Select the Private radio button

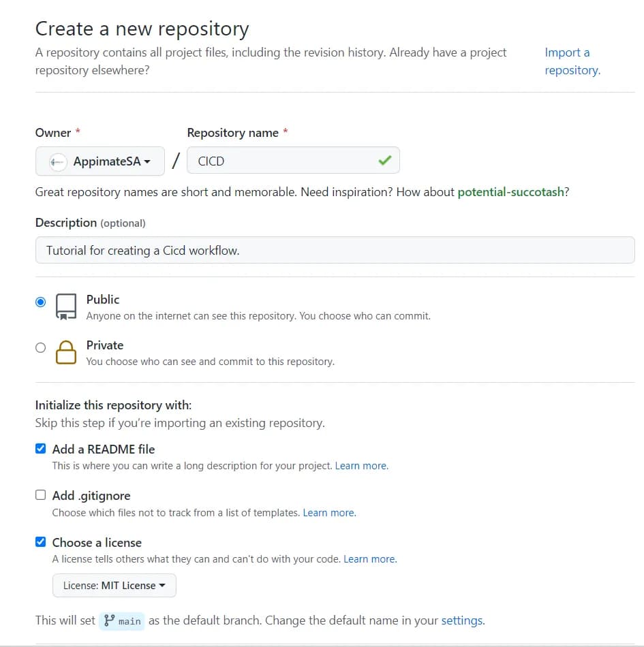point(41,347)
